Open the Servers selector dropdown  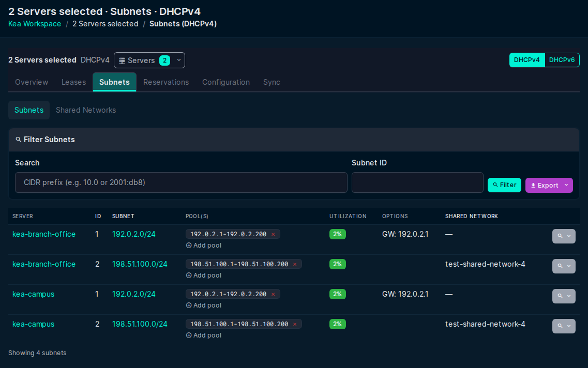pos(149,60)
